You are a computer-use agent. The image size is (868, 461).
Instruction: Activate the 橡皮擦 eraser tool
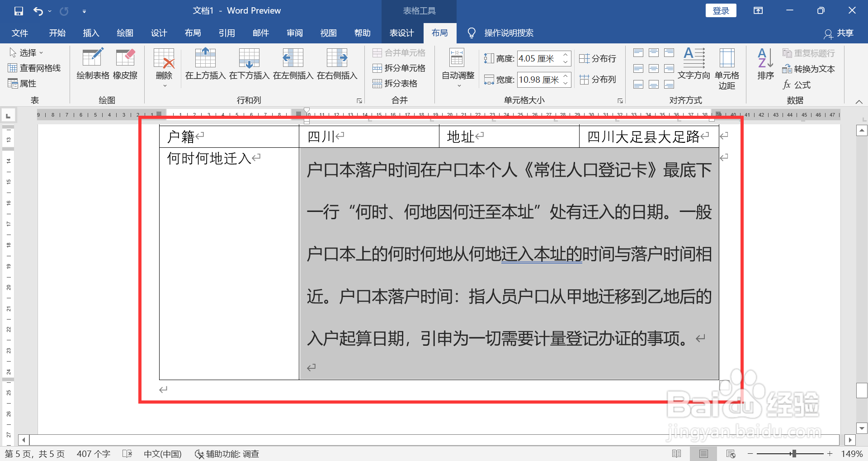point(125,64)
